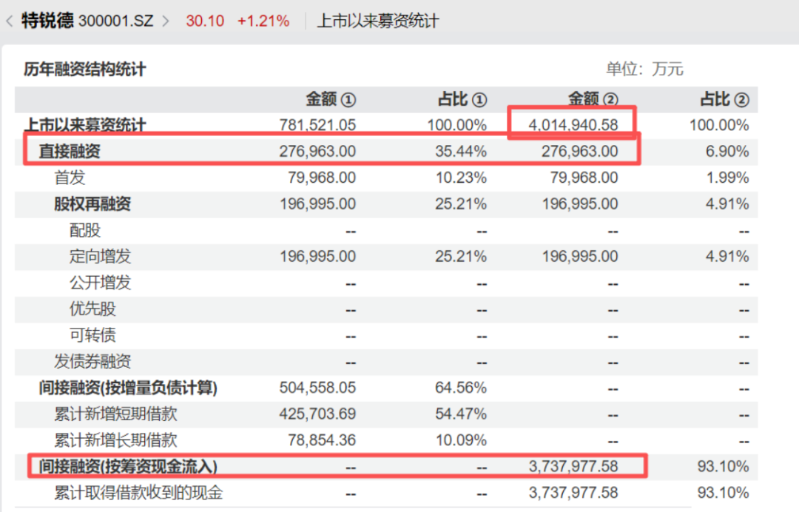Click the 金额 ① column header
Screen dimensions: 799x512
tap(331, 99)
